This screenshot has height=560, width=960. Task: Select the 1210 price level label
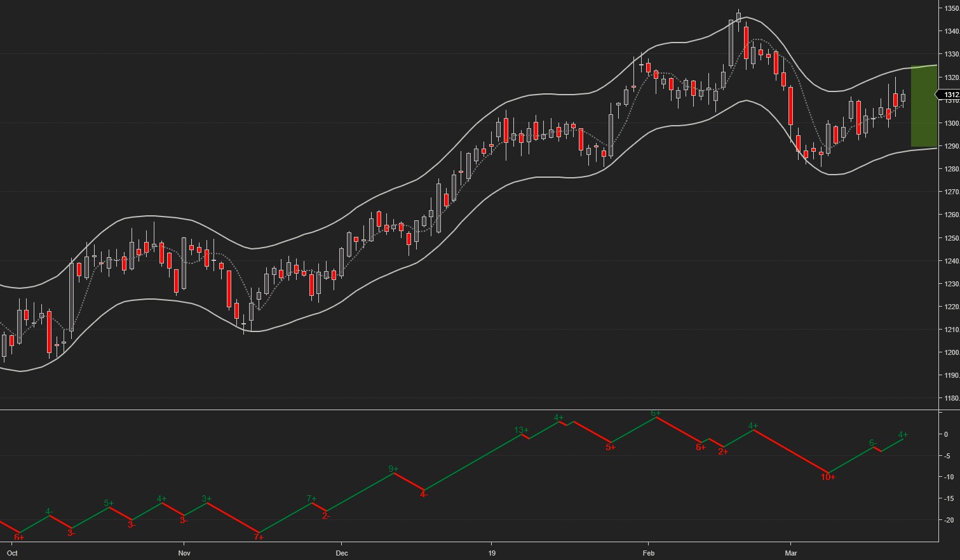tap(951, 330)
